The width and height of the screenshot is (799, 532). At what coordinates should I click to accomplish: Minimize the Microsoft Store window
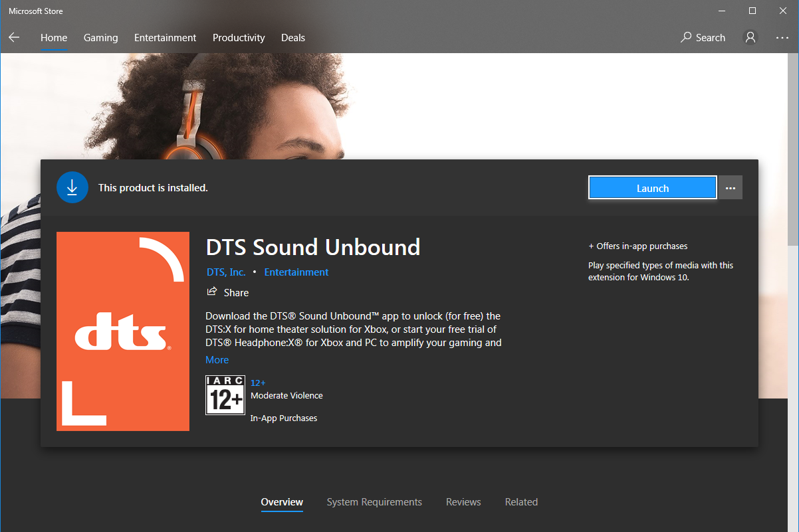(x=723, y=11)
